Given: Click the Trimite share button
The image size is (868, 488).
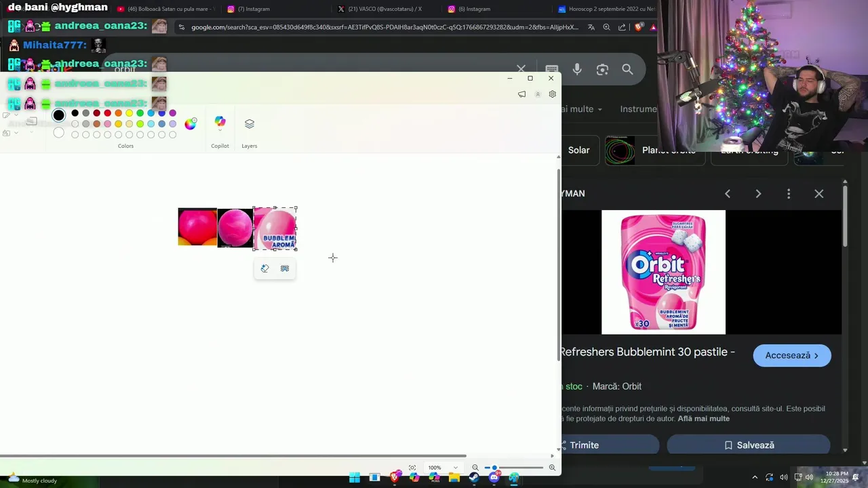Looking at the screenshot, I should 610,445.
